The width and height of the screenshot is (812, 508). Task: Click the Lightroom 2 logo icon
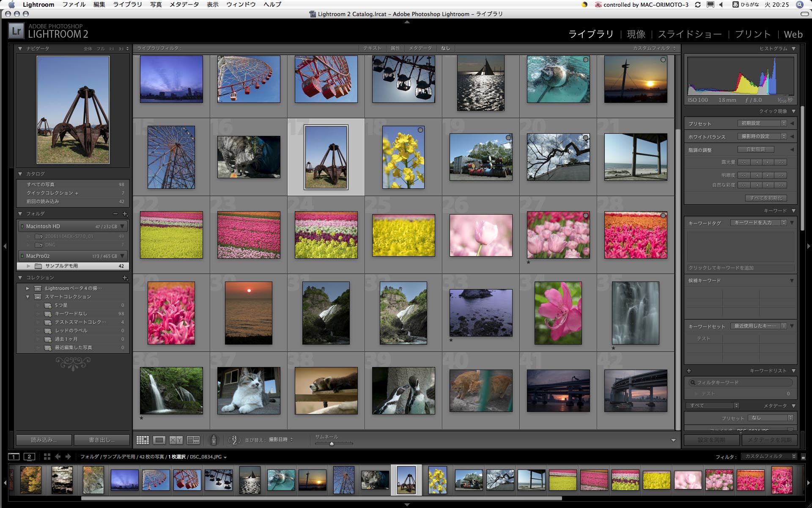click(16, 30)
